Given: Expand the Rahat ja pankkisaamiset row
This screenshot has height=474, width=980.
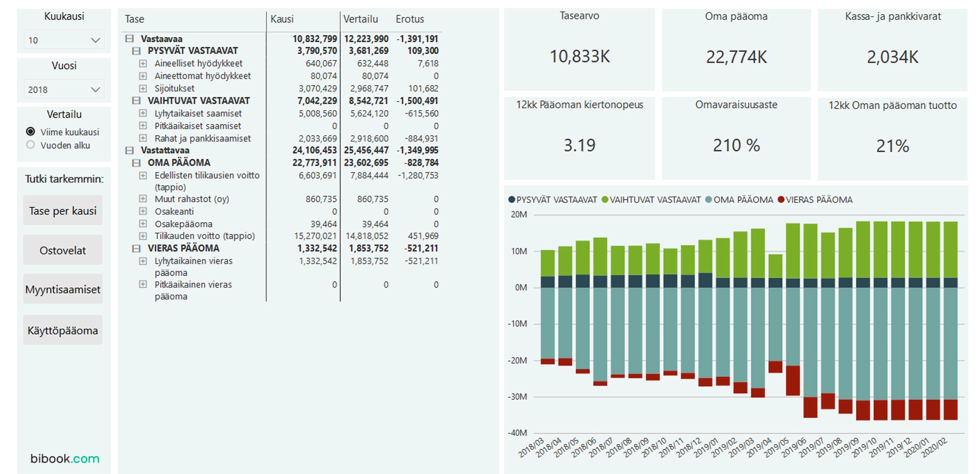Looking at the screenshot, I should 142,138.
